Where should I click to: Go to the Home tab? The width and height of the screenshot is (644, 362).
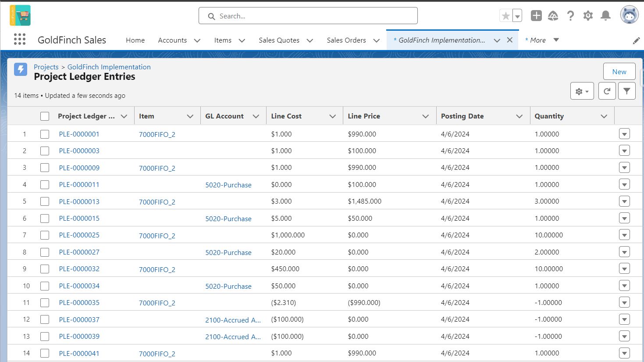tap(135, 40)
